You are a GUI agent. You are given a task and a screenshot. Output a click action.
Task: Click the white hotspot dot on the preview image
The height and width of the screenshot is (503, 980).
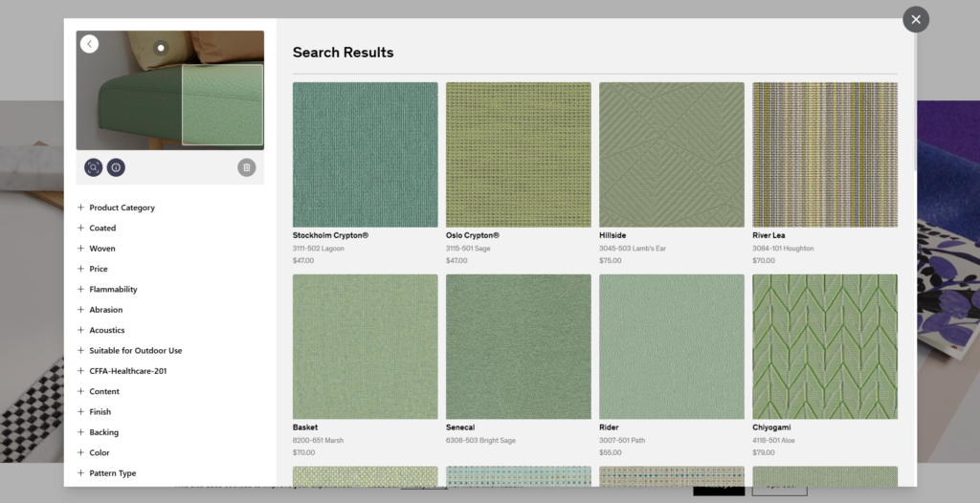pos(161,48)
